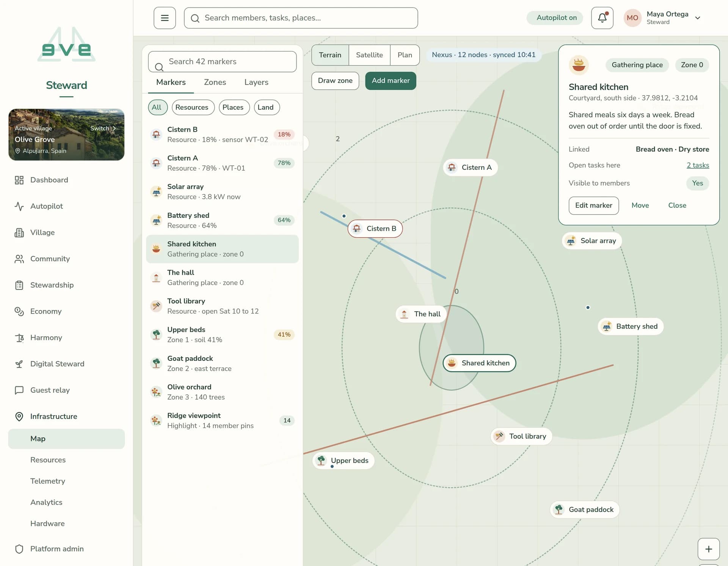
Task: Select Olive orchard in marker list
Action: pyautogui.click(x=222, y=392)
